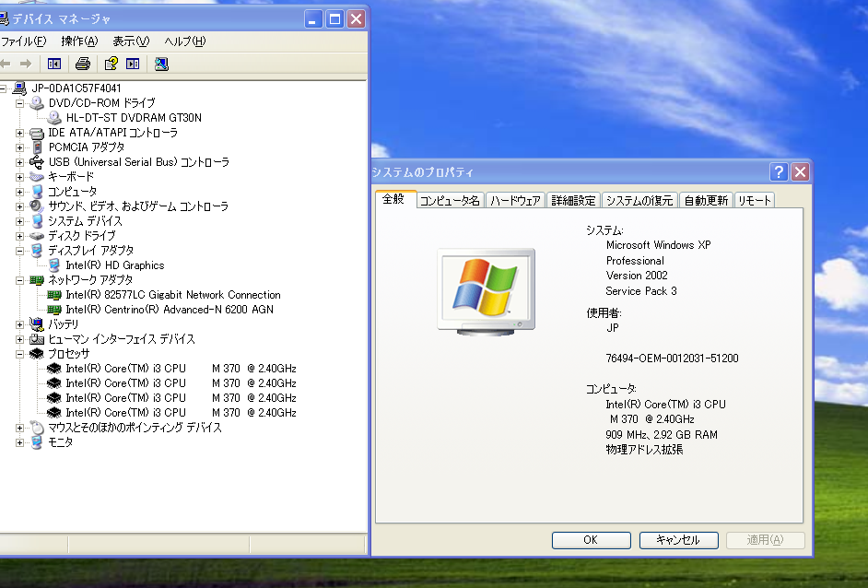Click the Properties toolbar icon with question mark
The image size is (868, 588).
tap(111, 64)
